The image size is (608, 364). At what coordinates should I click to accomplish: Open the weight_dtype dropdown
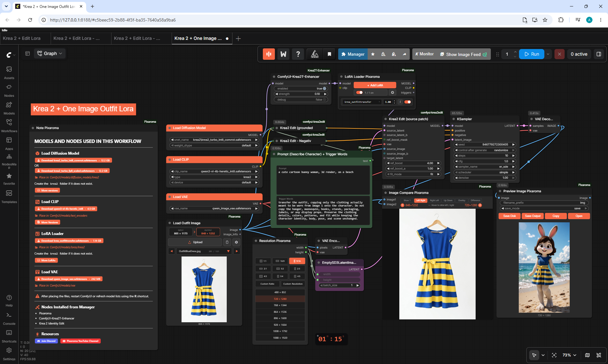tap(214, 145)
